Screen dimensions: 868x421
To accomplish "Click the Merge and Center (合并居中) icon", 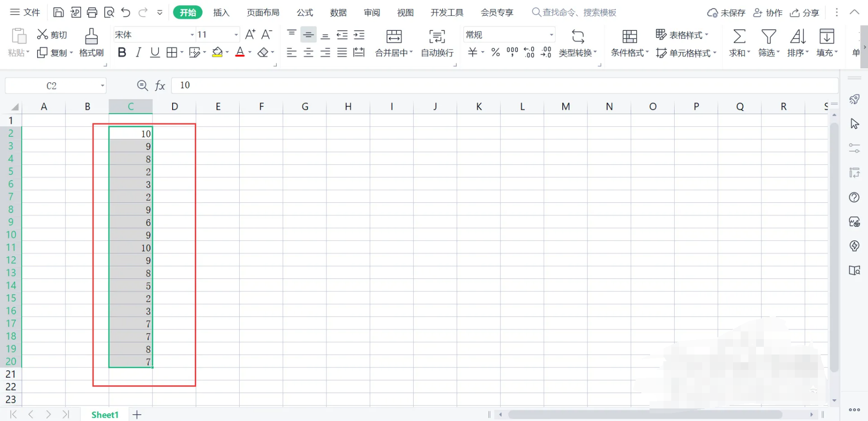I will coord(394,37).
